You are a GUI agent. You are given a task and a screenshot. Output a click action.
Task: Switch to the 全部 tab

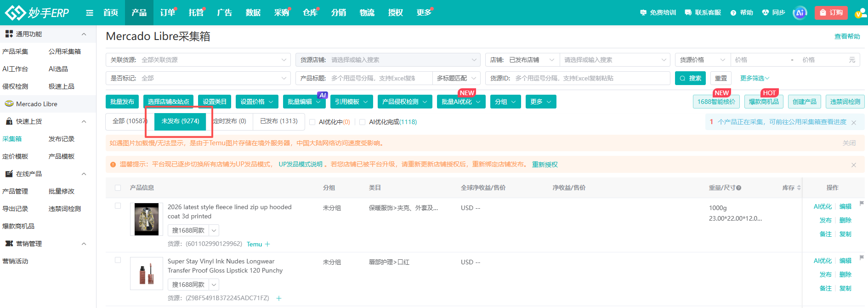coord(129,121)
